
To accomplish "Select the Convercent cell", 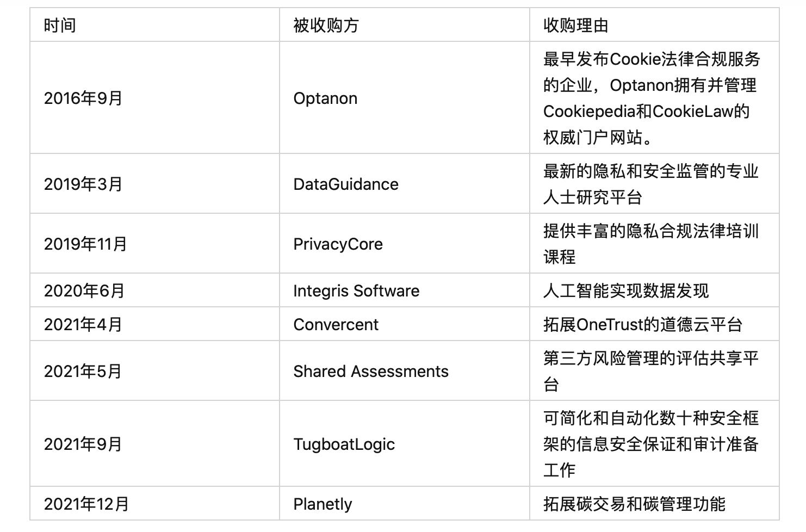I will coord(404,324).
